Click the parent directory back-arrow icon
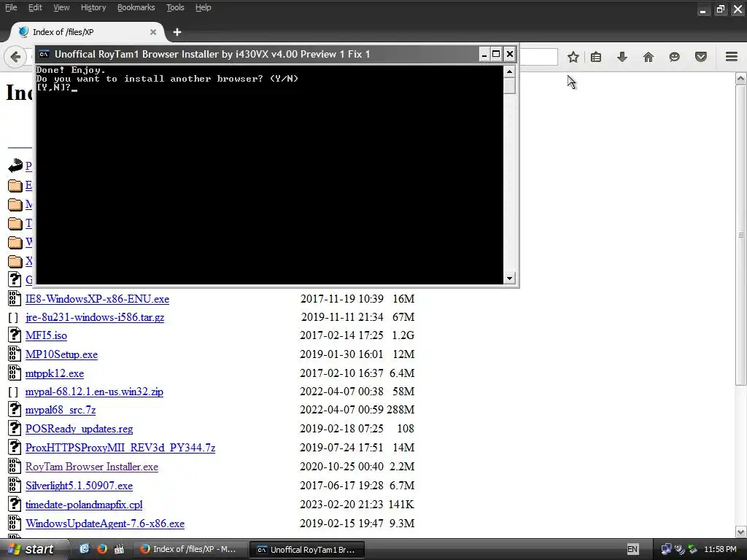This screenshot has height=560, width=747. [x=15, y=166]
